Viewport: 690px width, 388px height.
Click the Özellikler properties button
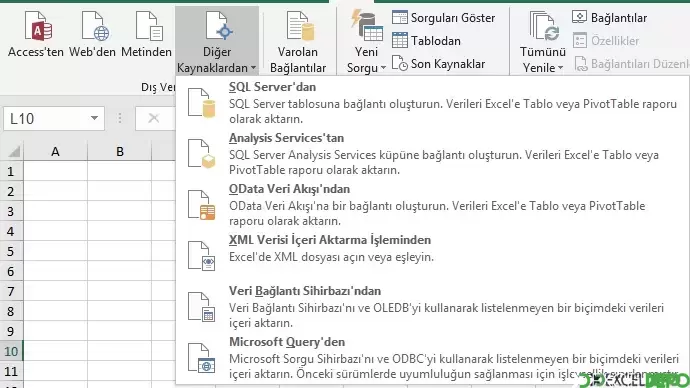(606, 40)
